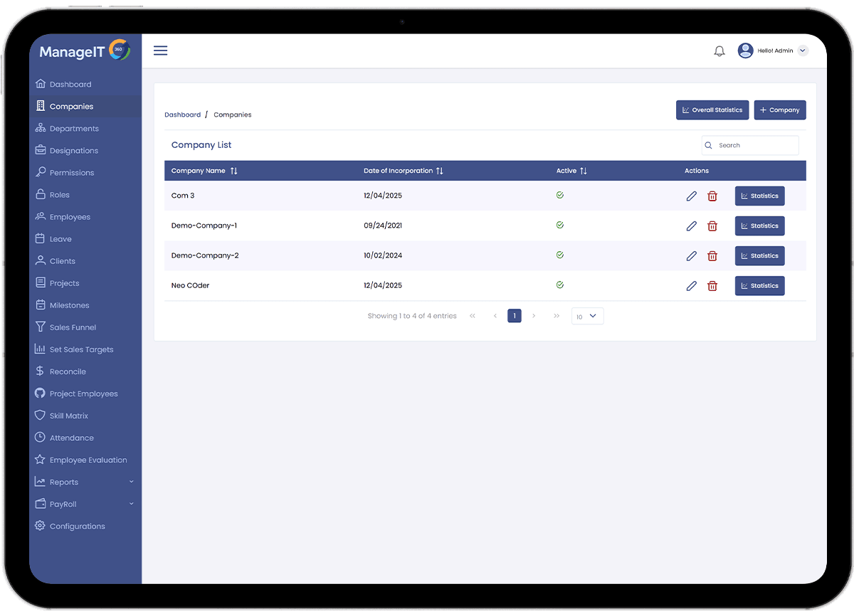Open the Hello Admin dropdown arrow
The height and width of the screenshot is (616, 854).
tap(803, 51)
